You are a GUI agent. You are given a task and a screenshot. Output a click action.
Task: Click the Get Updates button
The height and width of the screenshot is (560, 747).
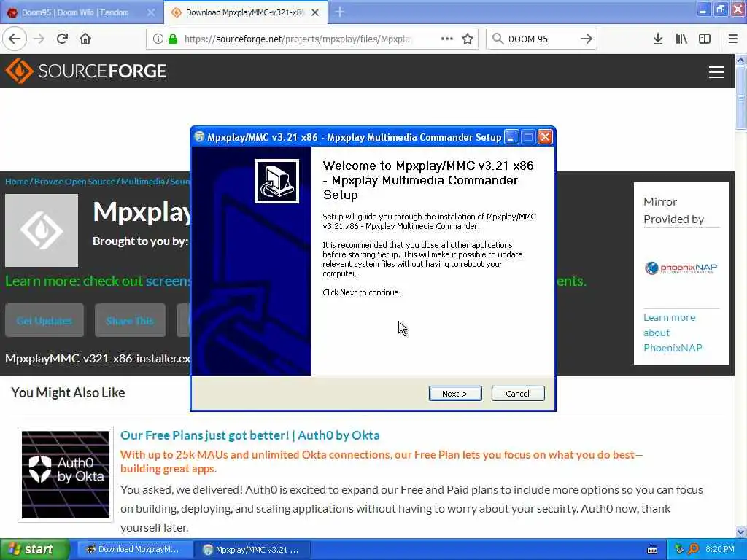[44, 321]
